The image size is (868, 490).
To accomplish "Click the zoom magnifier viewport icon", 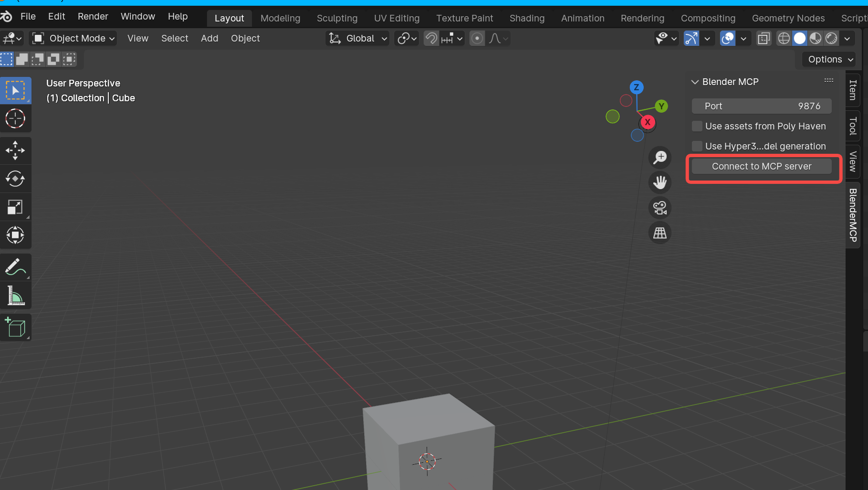I will tap(660, 157).
